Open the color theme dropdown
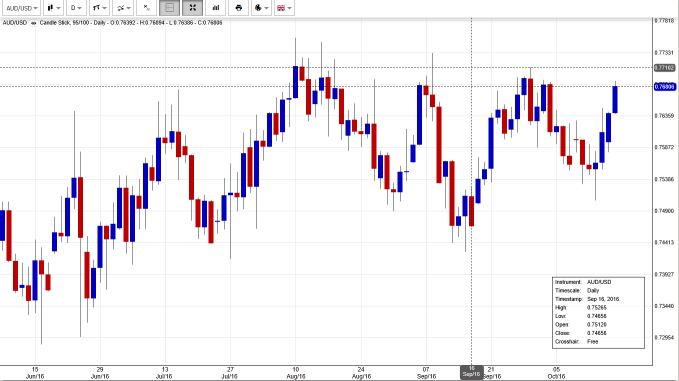This screenshot has width=679, height=381. pyautogui.click(x=261, y=8)
